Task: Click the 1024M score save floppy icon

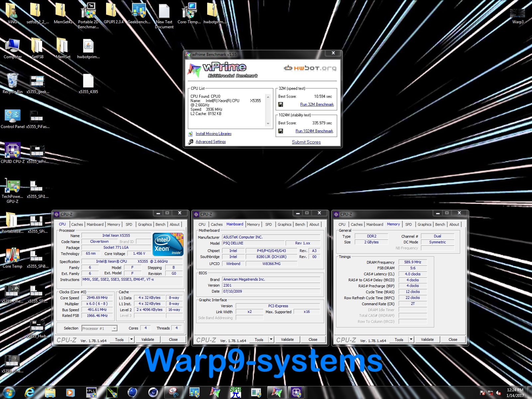Action: click(x=281, y=131)
